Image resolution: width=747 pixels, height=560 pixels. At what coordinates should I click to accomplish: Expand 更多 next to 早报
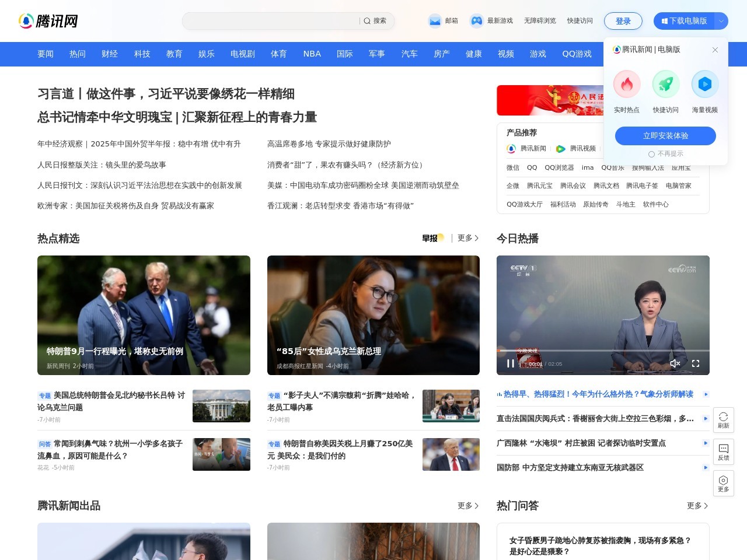pyautogui.click(x=468, y=238)
